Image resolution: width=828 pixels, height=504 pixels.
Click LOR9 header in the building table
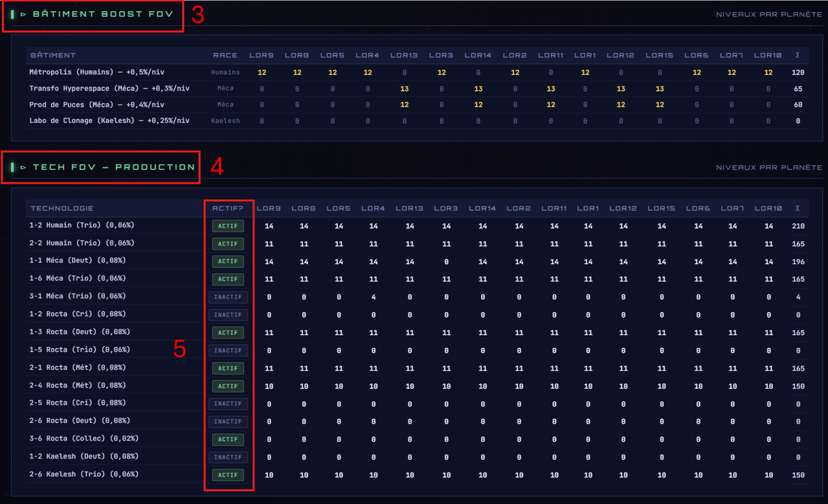[x=262, y=55]
